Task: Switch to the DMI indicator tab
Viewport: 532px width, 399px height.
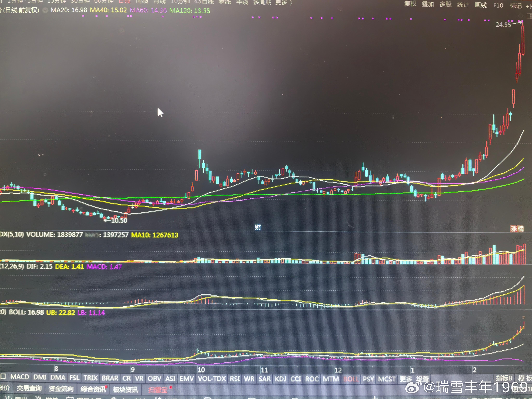Action: coord(40,377)
